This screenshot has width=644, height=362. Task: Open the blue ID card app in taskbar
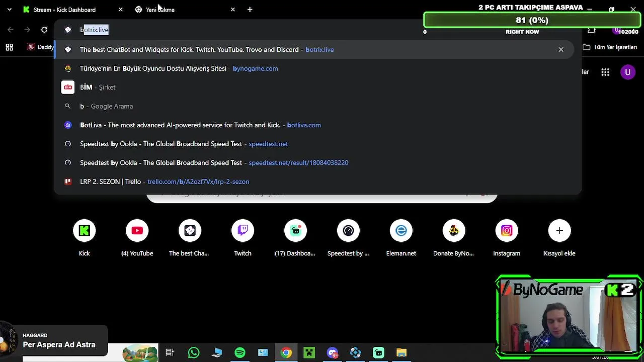point(263,353)
